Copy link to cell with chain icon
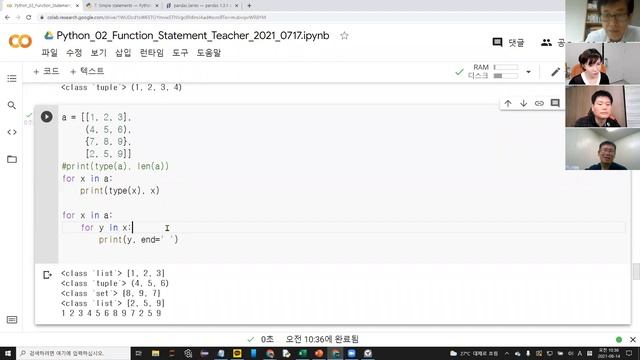 [x=539, y=103]
